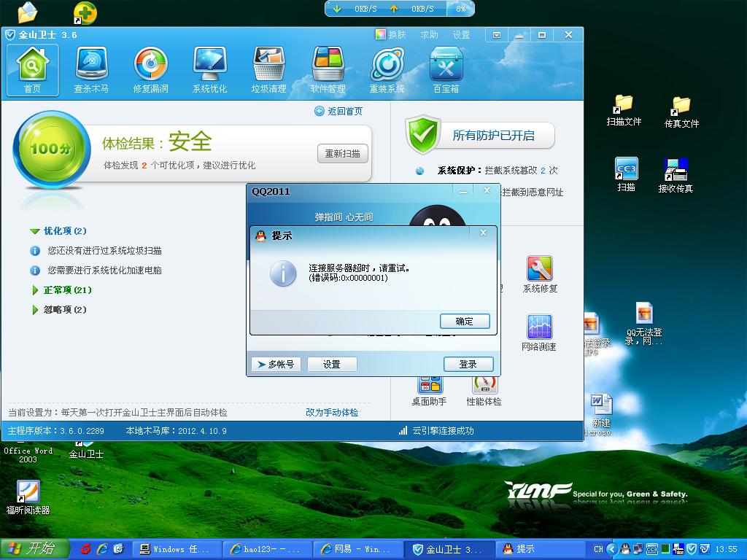Switch to 提示 taskbar item
This screenshot has height=560, width=747.
[540, 549]
